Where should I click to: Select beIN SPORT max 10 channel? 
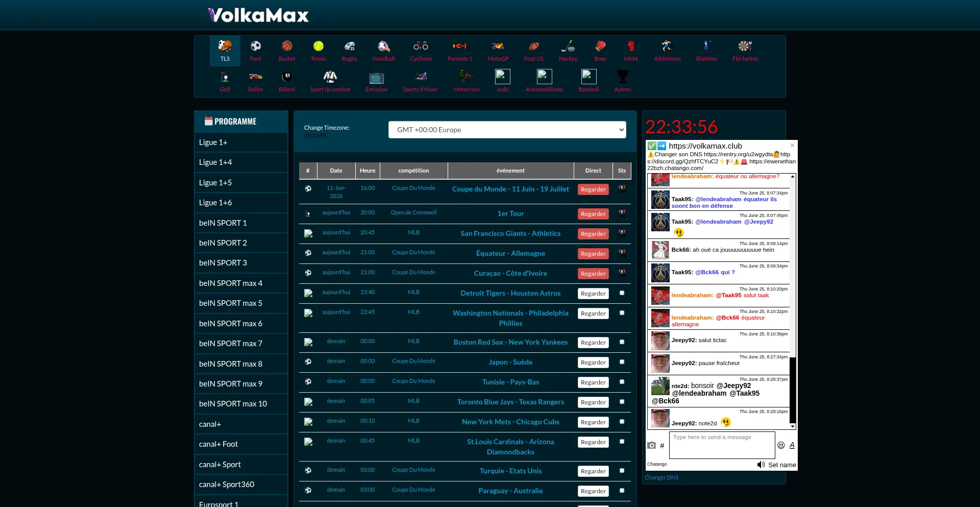(241, 404)
